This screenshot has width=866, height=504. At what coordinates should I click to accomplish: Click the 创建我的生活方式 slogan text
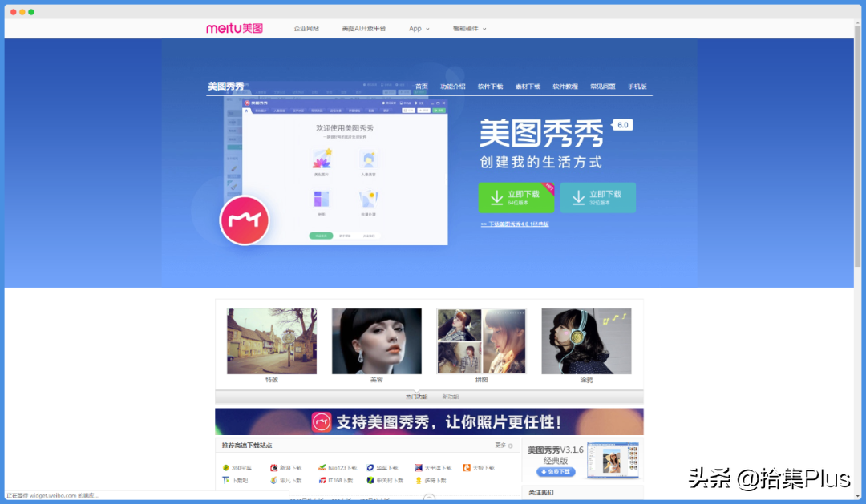(x=540, y=163)
